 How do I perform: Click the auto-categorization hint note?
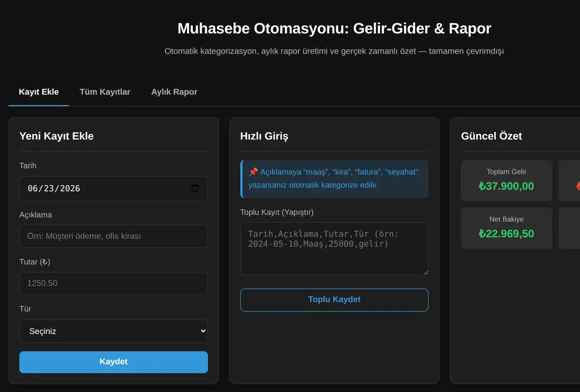(x=334, y=179)
